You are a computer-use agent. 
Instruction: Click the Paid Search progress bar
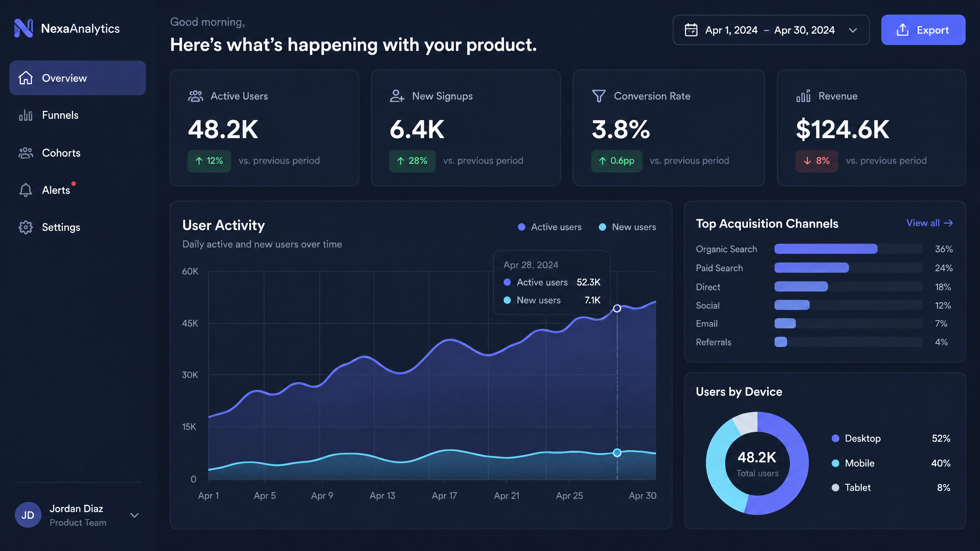click(x=848, y=268)
